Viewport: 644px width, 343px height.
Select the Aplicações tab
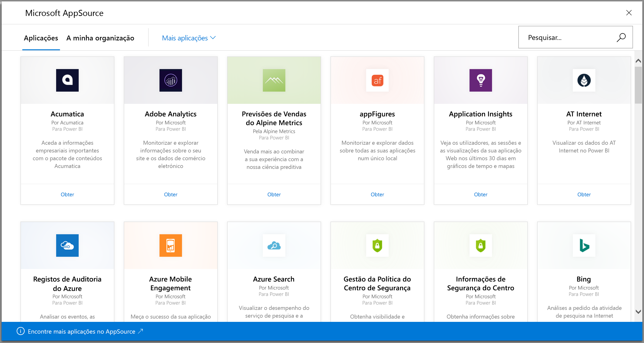click(x=41, y=38)
